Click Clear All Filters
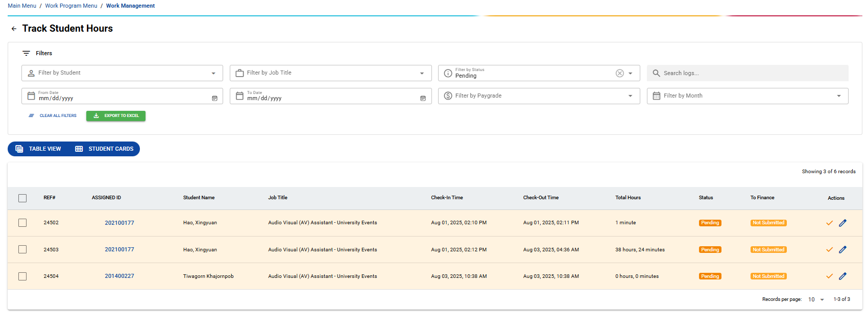The width and height of the screenshot is (868, 329). [53, 116]
